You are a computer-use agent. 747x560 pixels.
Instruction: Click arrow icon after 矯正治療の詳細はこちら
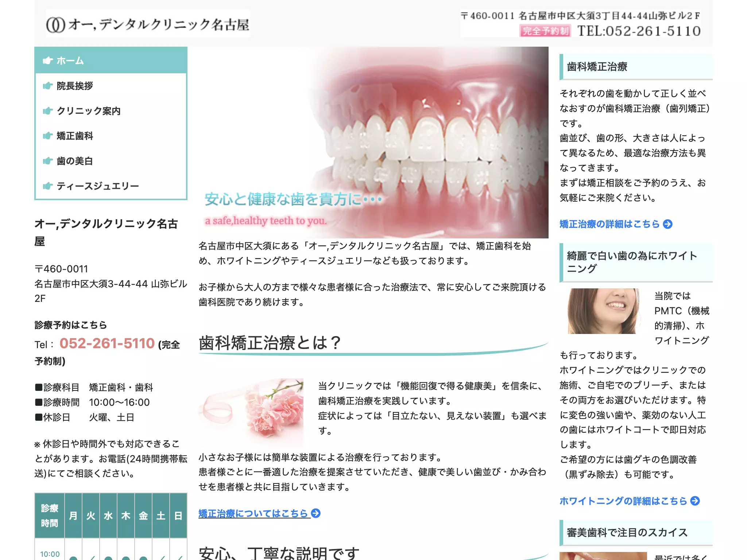click(667, 224)
